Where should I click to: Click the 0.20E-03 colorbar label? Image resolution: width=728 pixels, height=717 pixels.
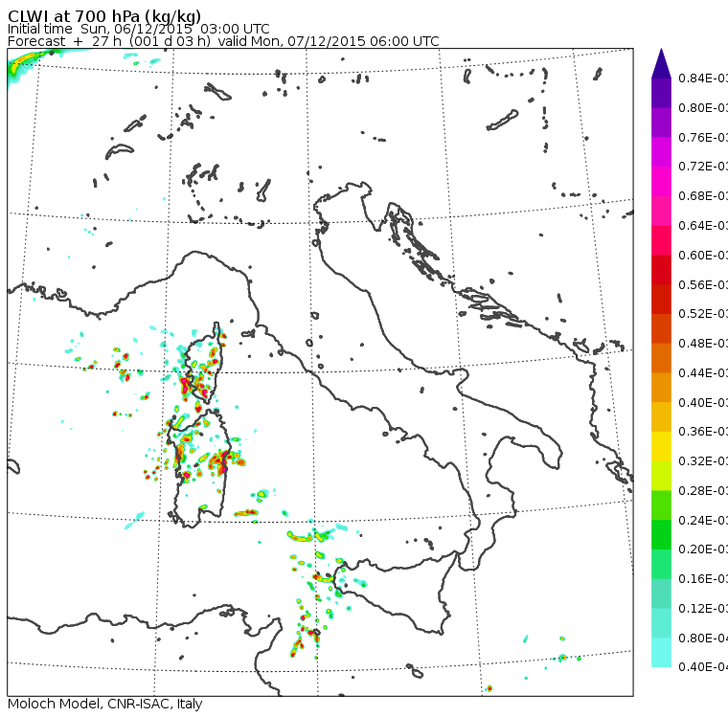click(703, 549)
